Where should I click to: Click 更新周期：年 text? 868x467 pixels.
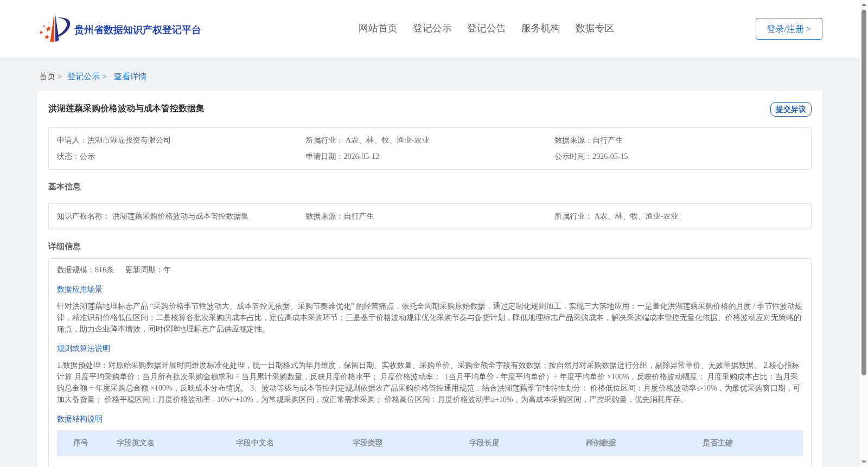(x=148, y=270)
